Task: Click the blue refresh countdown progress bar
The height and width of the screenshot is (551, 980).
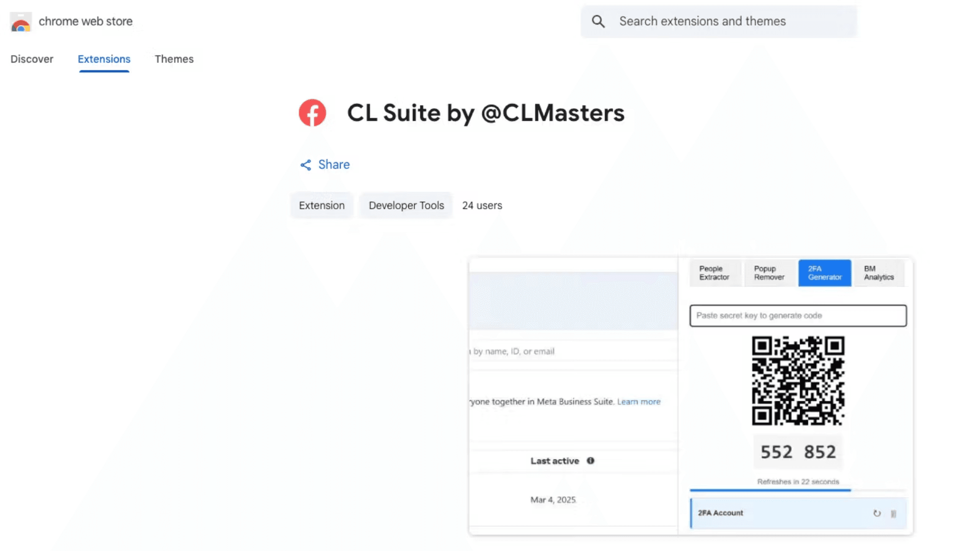Action: point(770,490)
